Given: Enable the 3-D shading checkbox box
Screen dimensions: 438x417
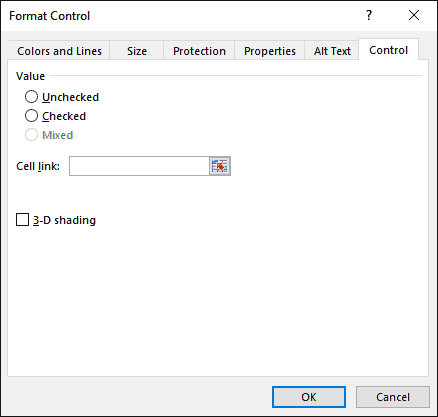Looking at the screenshot, I should pos(23,220).
